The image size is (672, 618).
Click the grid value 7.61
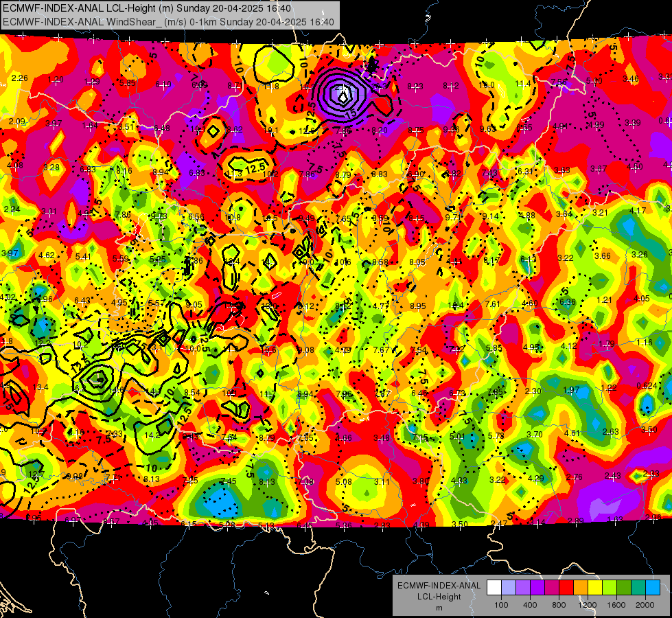[493, 304]
